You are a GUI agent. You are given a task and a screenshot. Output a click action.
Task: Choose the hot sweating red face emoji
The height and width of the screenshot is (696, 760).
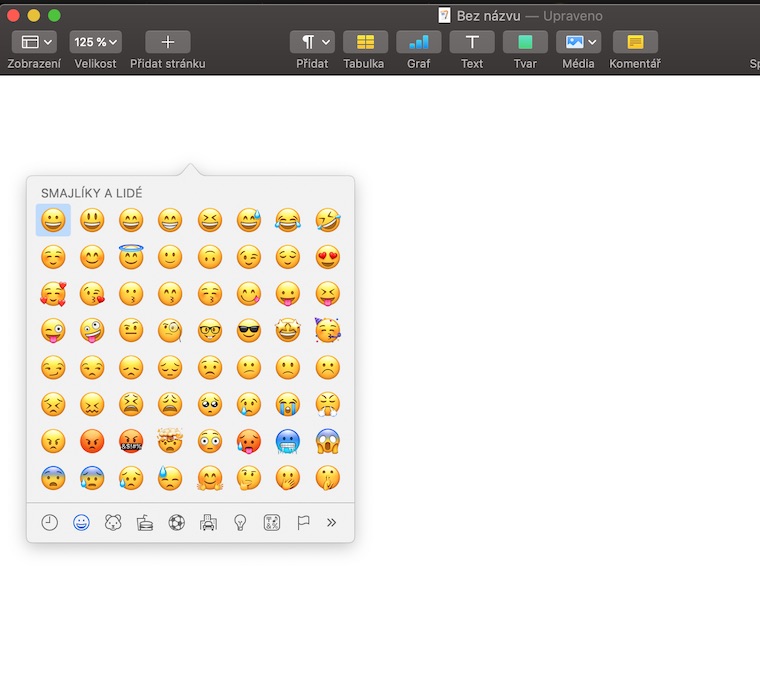pos(249,441)
